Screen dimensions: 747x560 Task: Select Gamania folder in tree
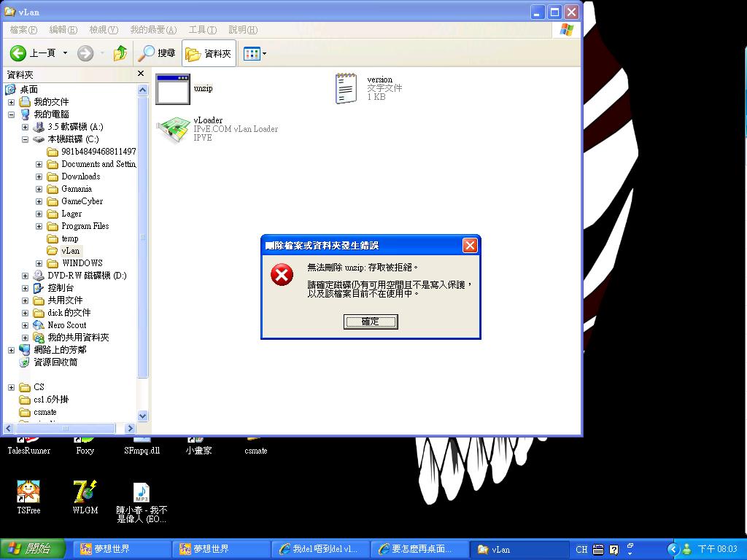click(x=69, y=189)
